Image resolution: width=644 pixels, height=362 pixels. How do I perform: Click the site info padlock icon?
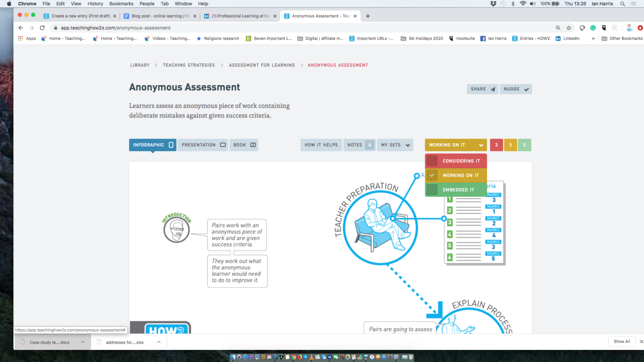coord(55,28)
